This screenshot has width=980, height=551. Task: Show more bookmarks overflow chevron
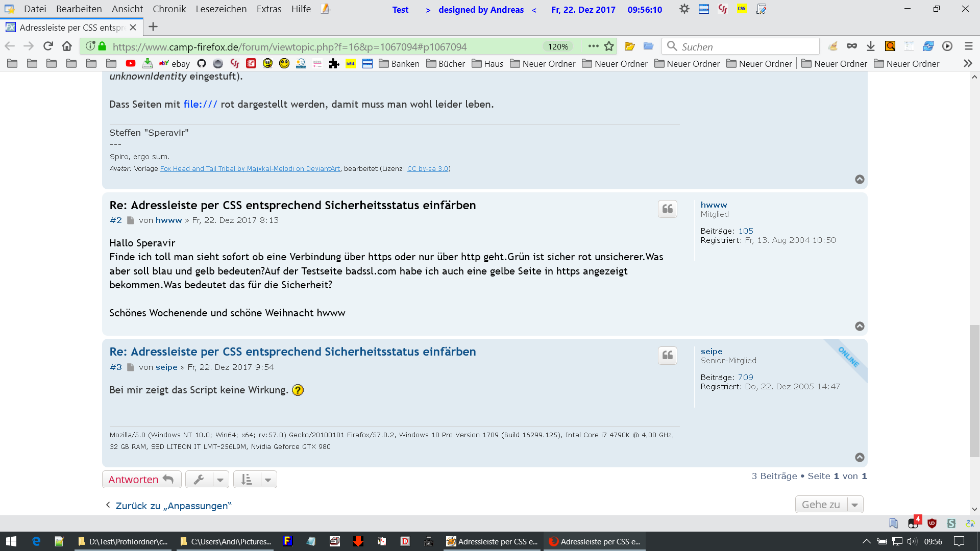pos(967,64)
